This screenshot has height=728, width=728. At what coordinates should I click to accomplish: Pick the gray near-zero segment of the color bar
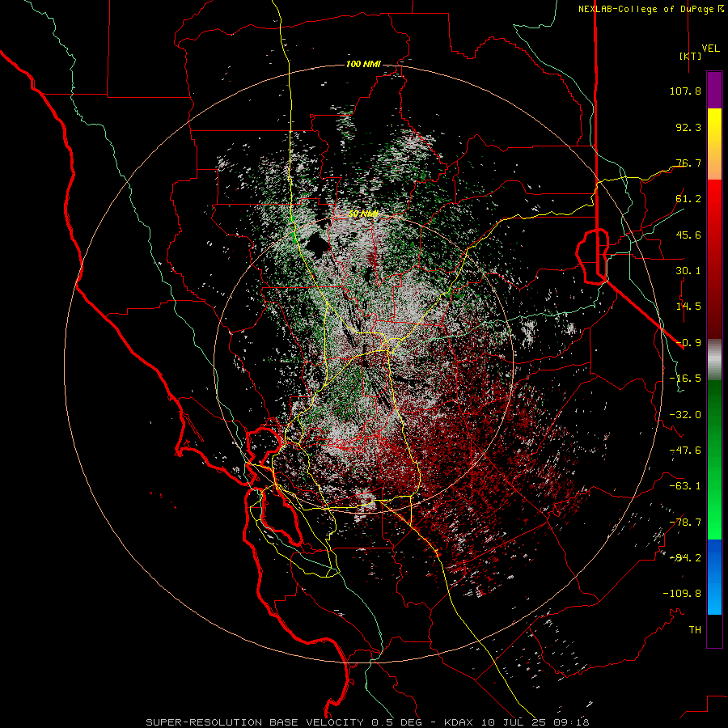click(x=714, y=360)
